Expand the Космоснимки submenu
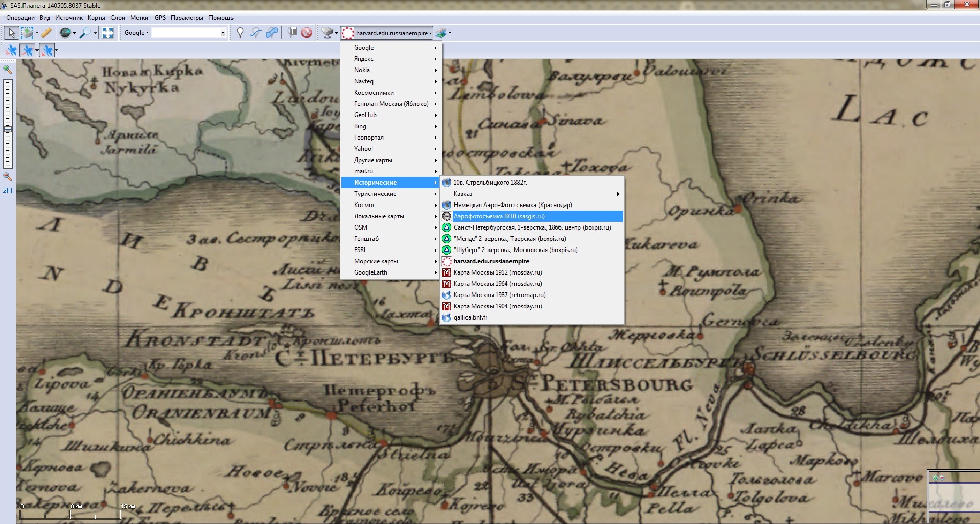 coord(391,93)
